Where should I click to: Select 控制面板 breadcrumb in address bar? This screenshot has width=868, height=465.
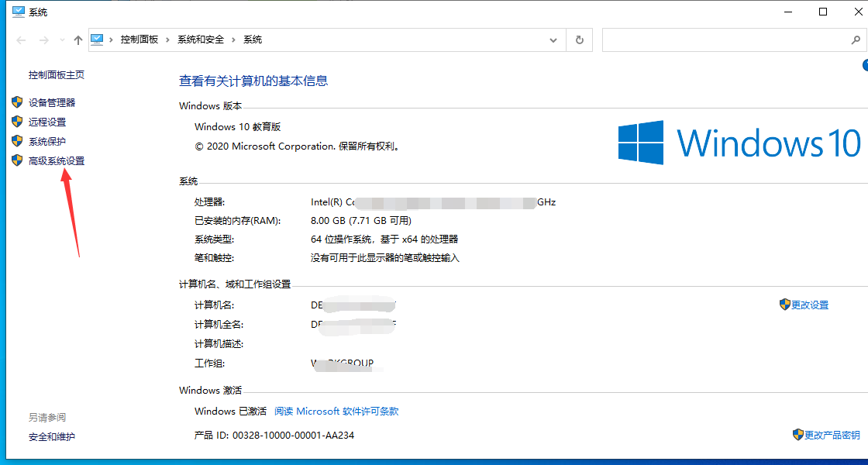click(139, 40)
